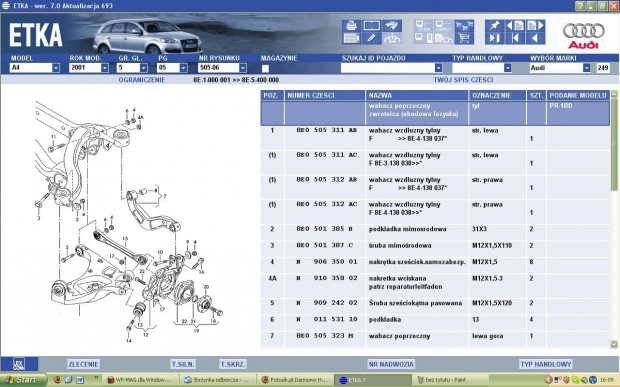Click the ZLECENIE button
This screenshot has height=387, width=620.
83,364
